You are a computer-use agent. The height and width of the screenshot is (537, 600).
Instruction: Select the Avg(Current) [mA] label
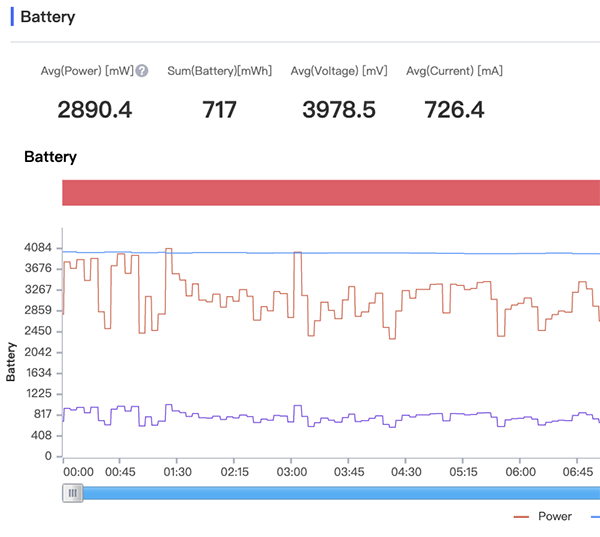point(454,71)
